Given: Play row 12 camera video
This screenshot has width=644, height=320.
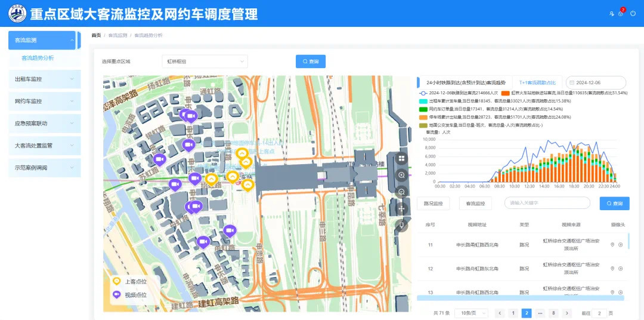Looking at the screenshot, I should pos(620,269).
